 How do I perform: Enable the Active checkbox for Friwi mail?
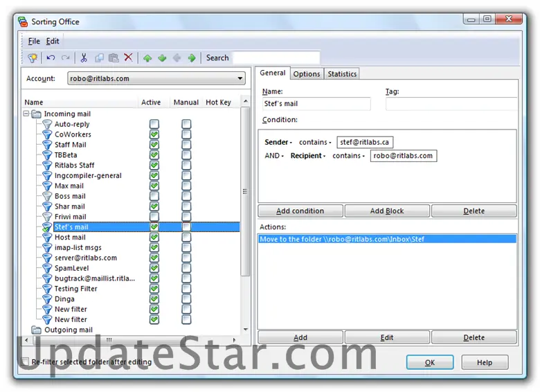click(x=154, y=217)
